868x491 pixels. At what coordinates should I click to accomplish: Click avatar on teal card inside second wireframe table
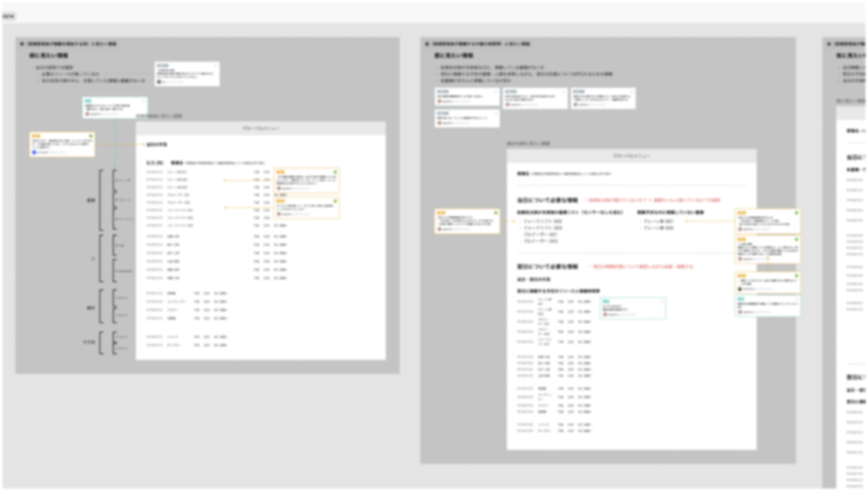click(x=605, y=314)
